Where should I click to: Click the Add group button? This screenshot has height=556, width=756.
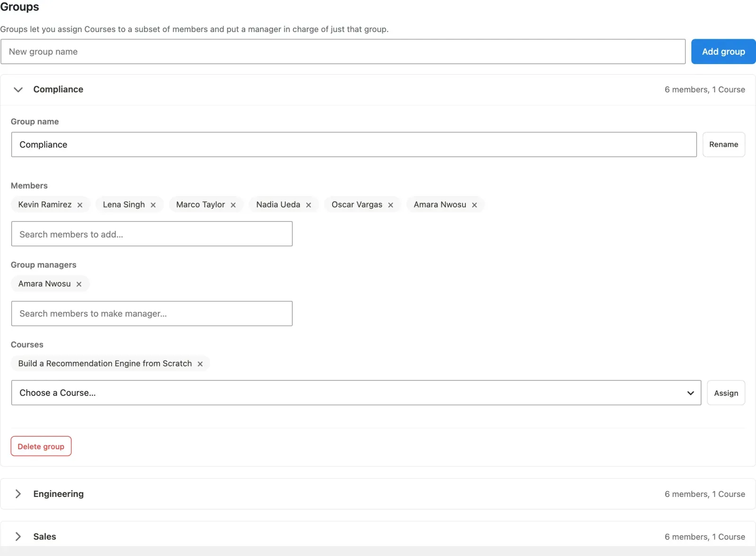coord(723,51)
